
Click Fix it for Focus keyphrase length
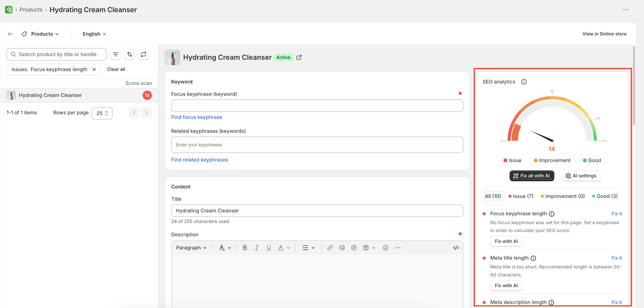click(616, 214)
